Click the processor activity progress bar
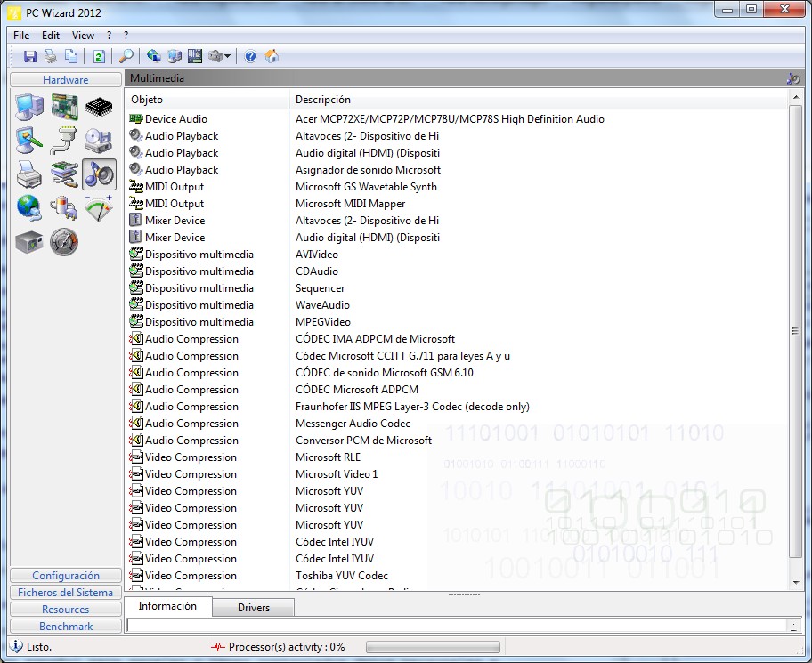The width and height of the screenshot is (812, 663). coord(433,647)
